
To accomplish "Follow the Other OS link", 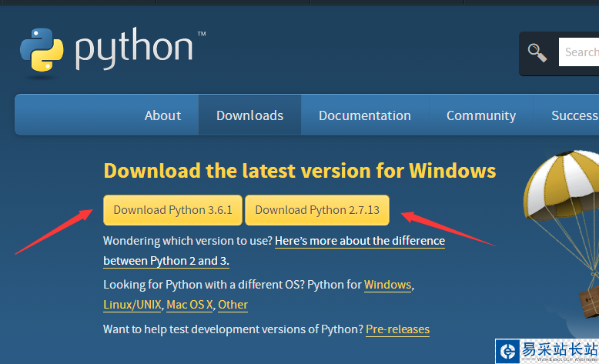I will coord(233,305).
